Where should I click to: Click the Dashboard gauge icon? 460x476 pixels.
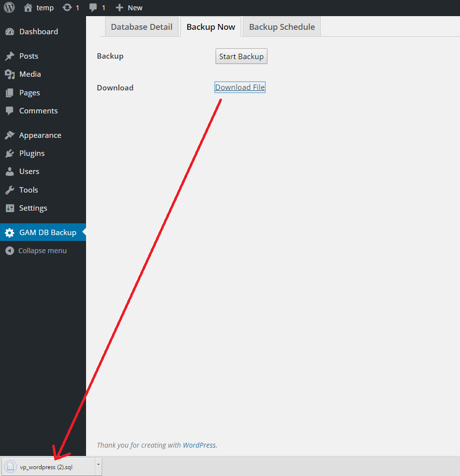click(10, 32)
